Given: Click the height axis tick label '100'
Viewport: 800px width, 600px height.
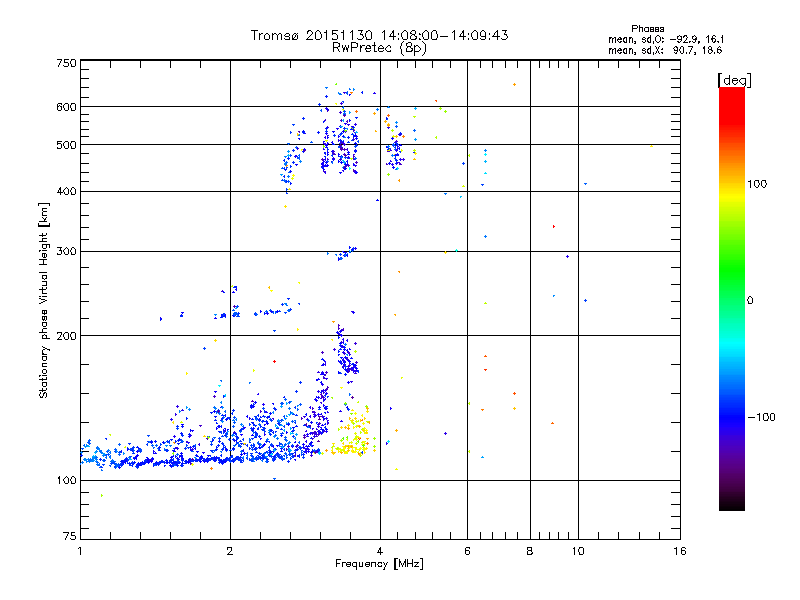Looking at the screenshot, I should (66, 480).
